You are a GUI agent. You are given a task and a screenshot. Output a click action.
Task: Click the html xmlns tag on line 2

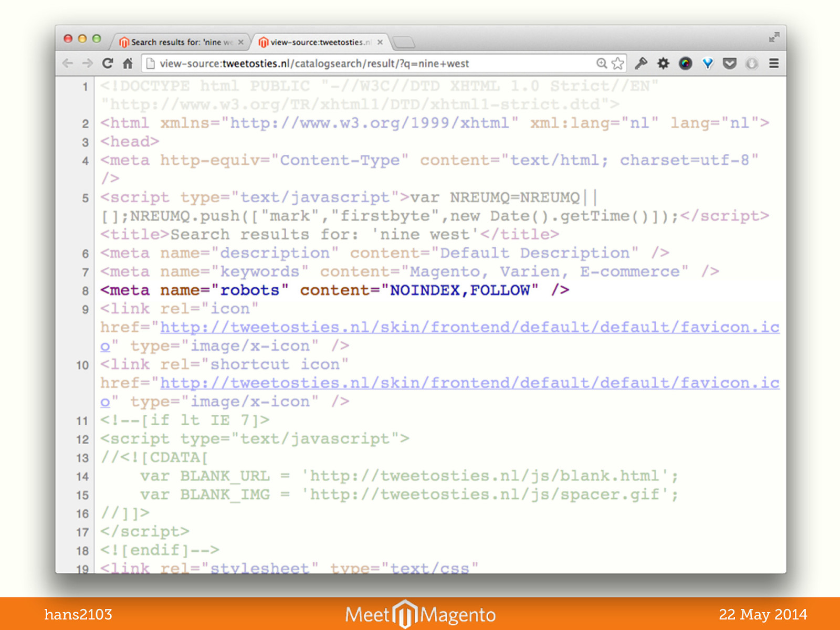pos(435,123)
